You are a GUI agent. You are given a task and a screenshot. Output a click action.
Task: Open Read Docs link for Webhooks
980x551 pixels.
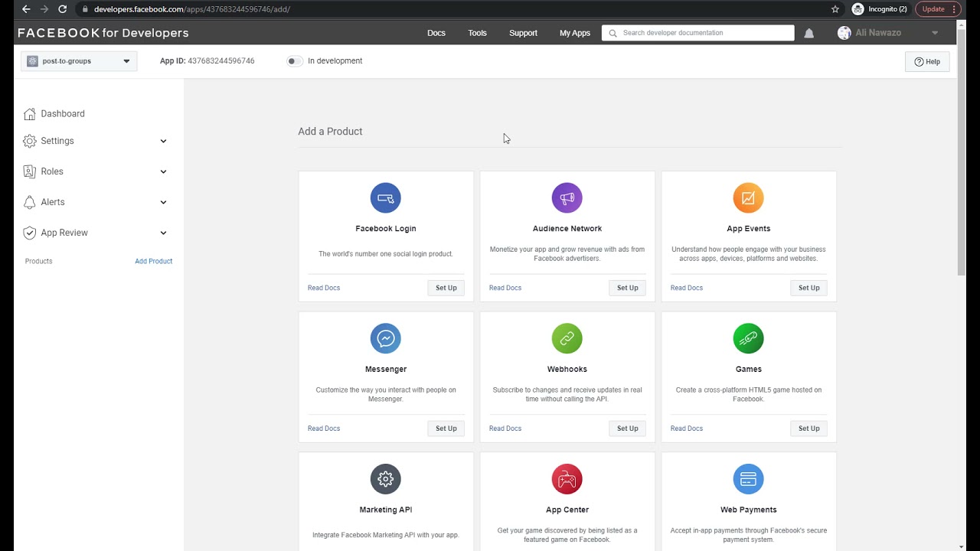[x=505, y=429]
